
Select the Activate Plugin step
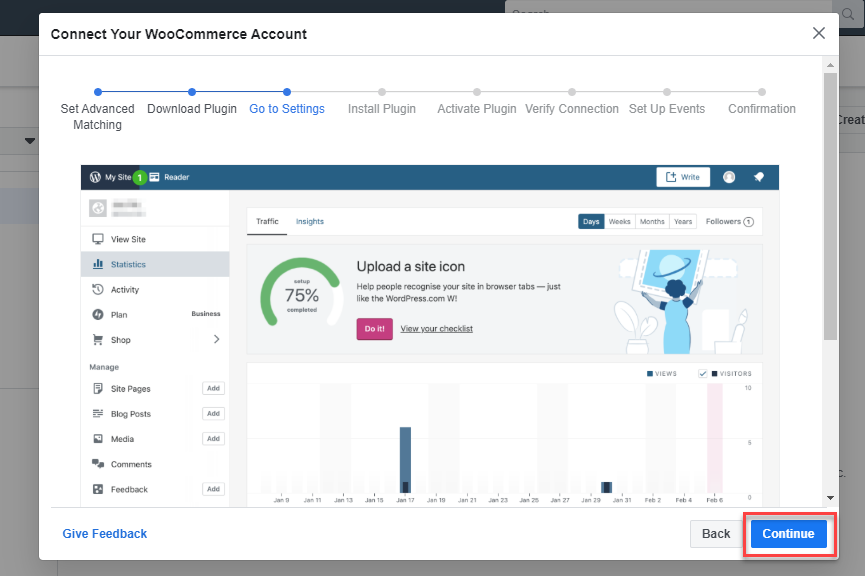[x=477, y=103]
